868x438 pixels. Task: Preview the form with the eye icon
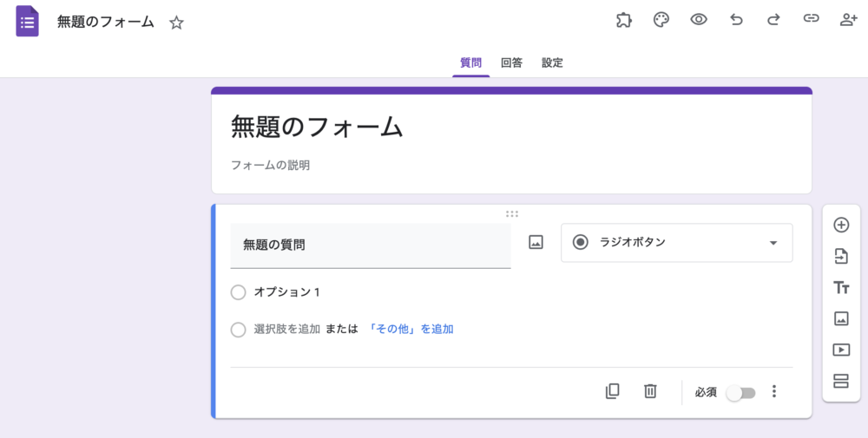click(x=699, y=20)
